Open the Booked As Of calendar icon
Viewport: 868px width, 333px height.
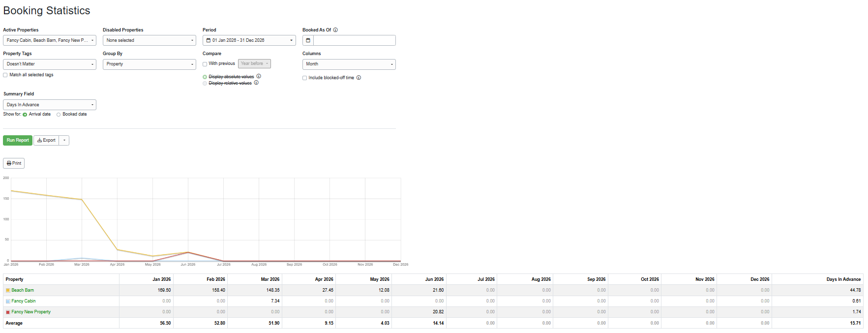click(x=308, y=40)
